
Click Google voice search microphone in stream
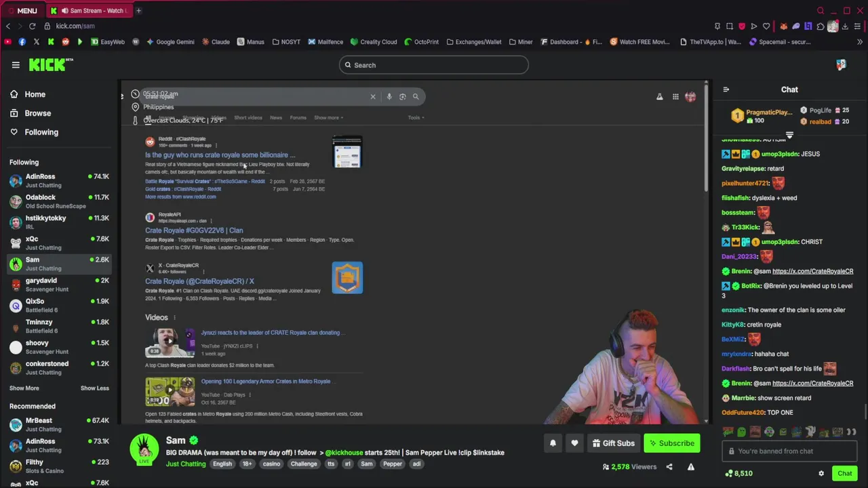pyautogui.click(x=389, y=96)
